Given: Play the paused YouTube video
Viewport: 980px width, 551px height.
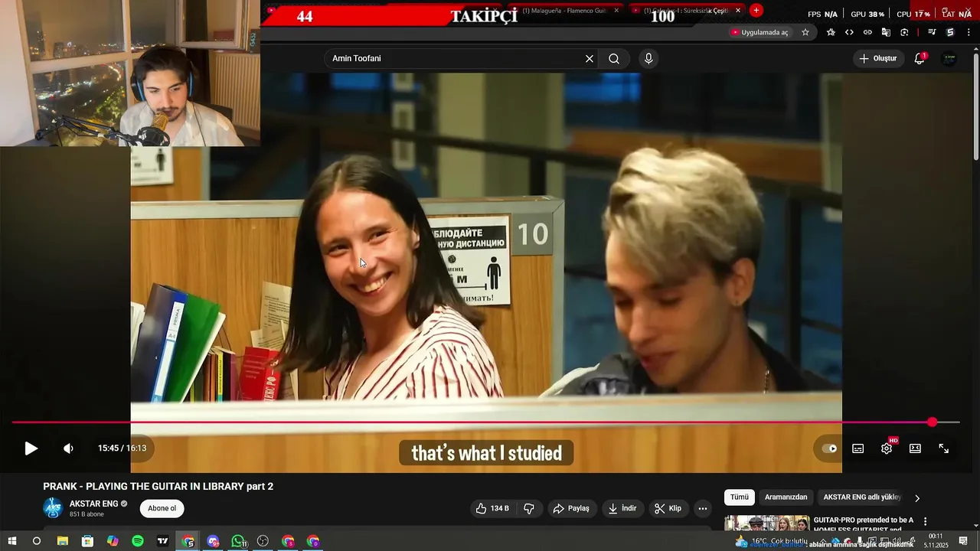Looking at the screenshot, I should pyautogui.click(x=31, y=448).
